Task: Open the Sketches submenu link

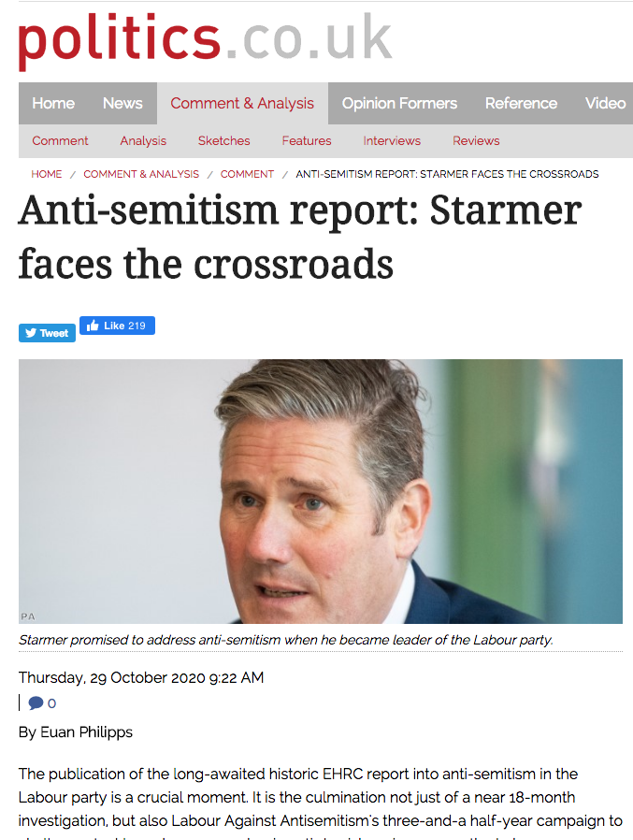Action: [x=223, y=140]
